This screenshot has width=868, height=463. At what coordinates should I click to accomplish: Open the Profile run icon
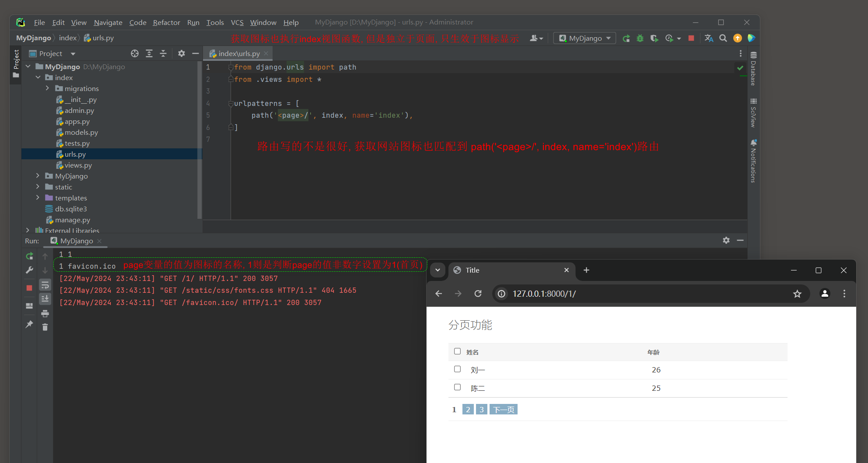click(x=669, y=39)
